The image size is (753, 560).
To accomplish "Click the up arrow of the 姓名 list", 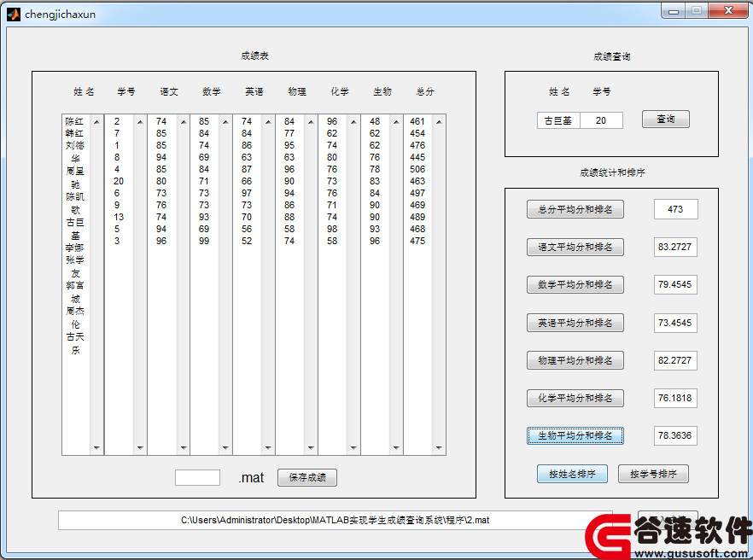I will (x=97, y=122).
